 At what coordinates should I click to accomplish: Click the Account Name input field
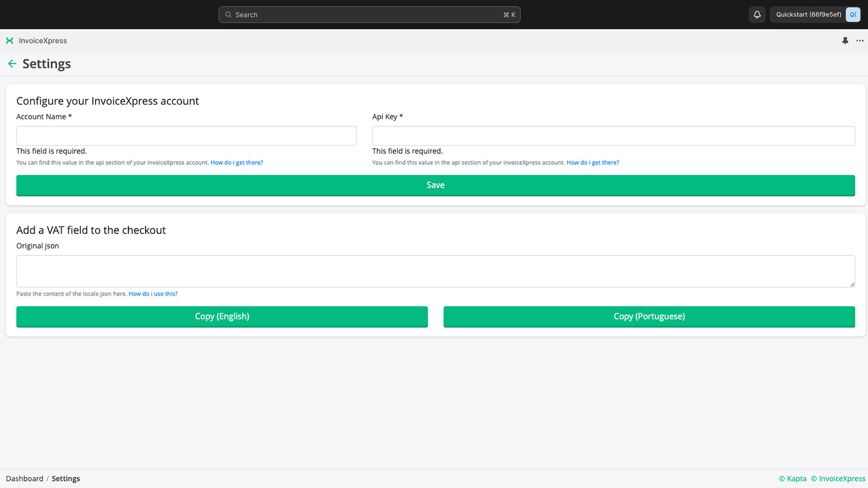click(186, 136)
